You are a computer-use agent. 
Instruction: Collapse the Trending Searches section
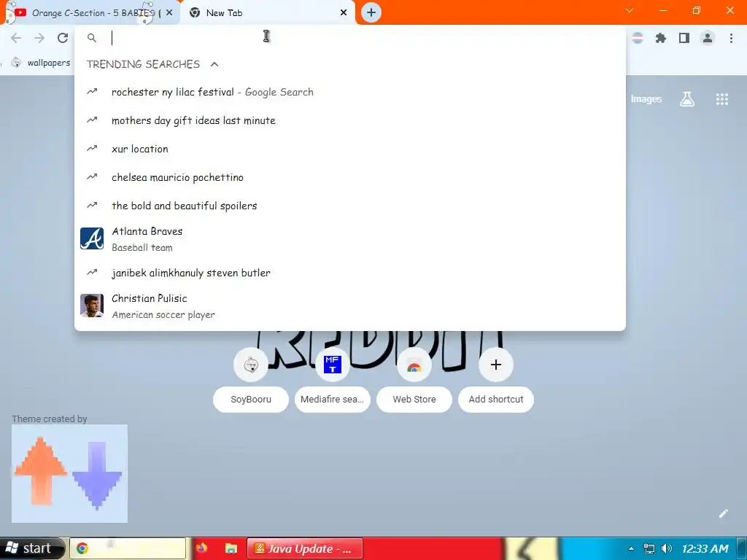pyautogui.click(x=214, y=64)
